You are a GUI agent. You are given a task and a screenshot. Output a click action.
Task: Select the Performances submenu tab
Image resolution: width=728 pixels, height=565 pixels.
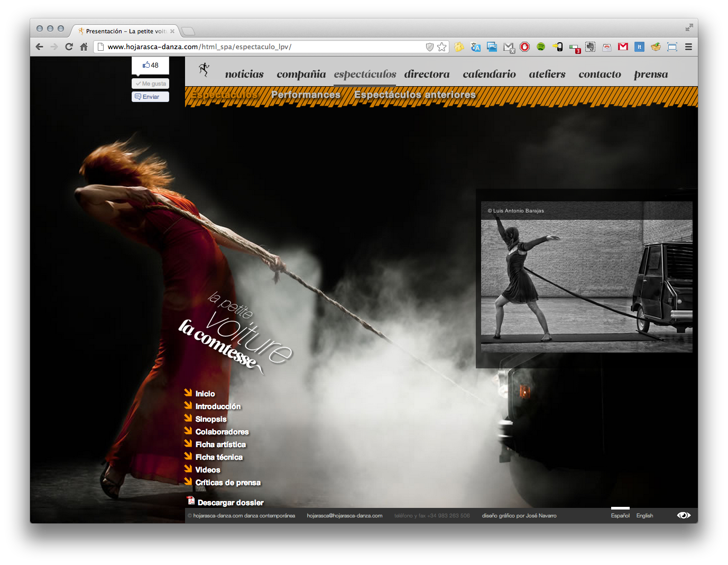pyautogui.click(x=306, y=95)
